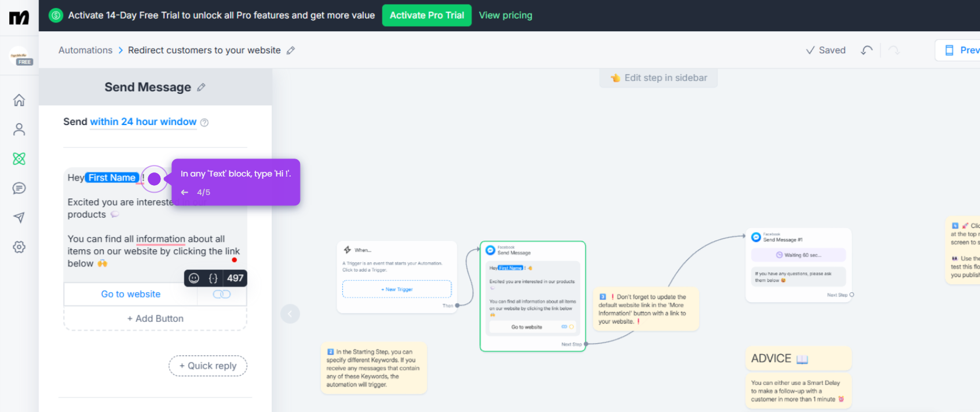Open Contacts person icon in sidebar
This screenshot has width=980, height=412.
click(19, 130)
